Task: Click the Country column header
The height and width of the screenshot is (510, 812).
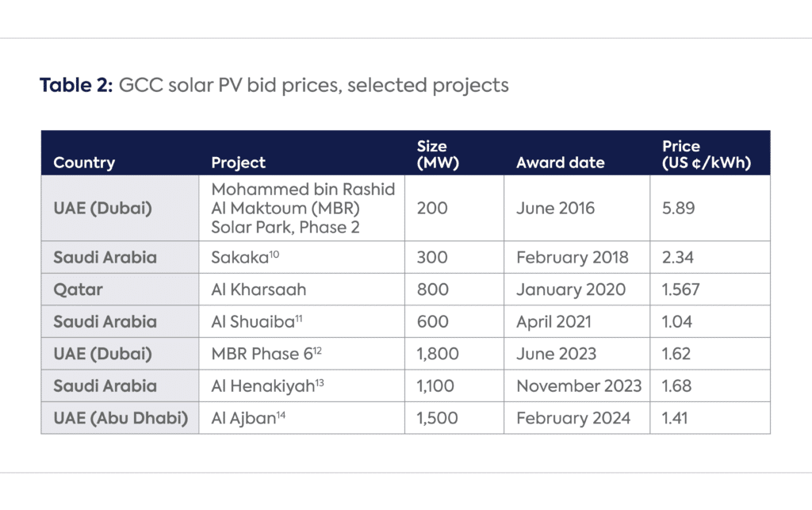Action: click(x=84, y=163)
